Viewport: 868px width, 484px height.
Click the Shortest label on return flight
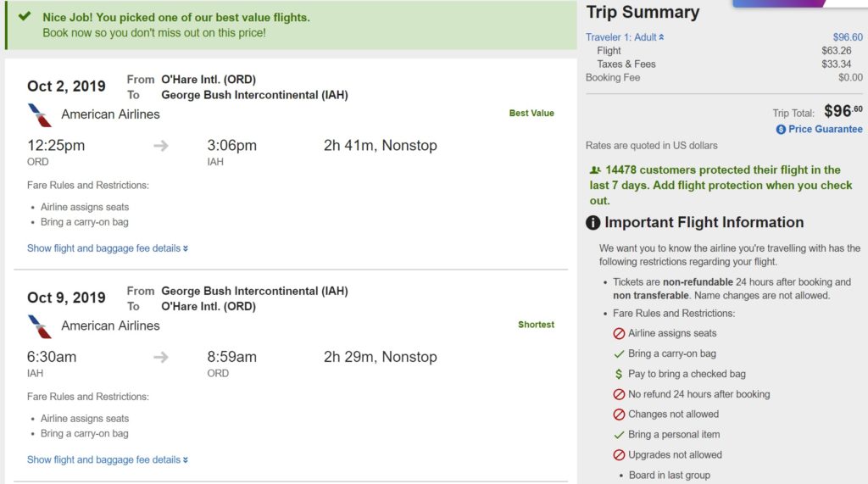click(536, 325)
